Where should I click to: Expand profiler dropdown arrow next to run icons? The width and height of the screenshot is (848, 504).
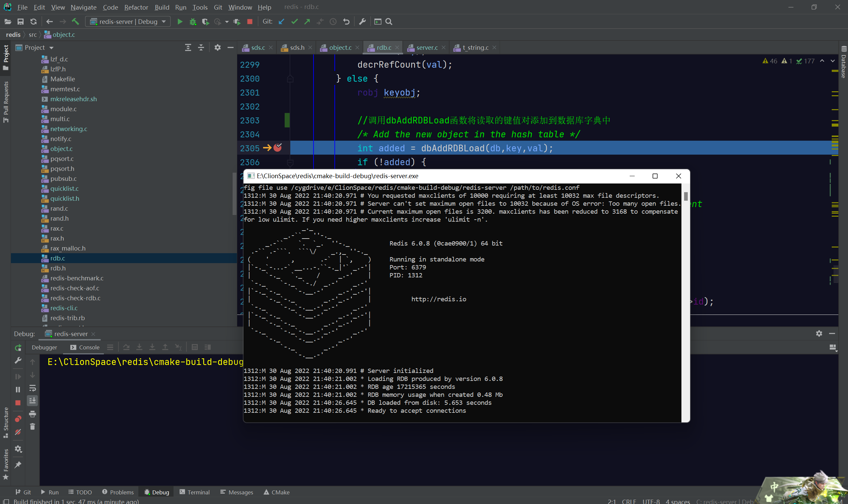(227, 22)
